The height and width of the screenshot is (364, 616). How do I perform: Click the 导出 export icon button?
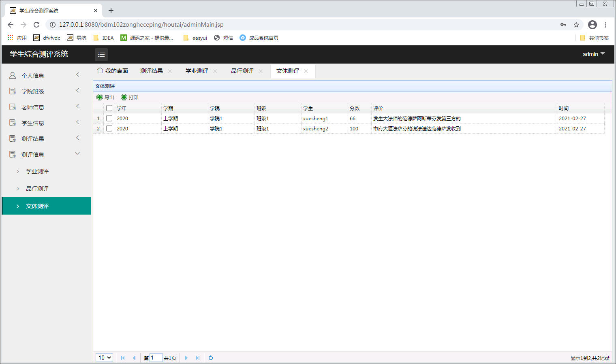(x=100, y=97)
